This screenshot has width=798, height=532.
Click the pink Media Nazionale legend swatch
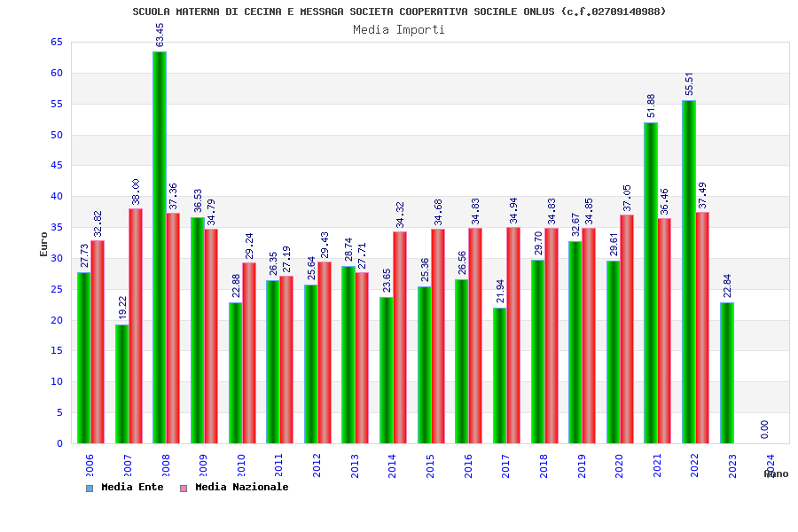point(184,489)
